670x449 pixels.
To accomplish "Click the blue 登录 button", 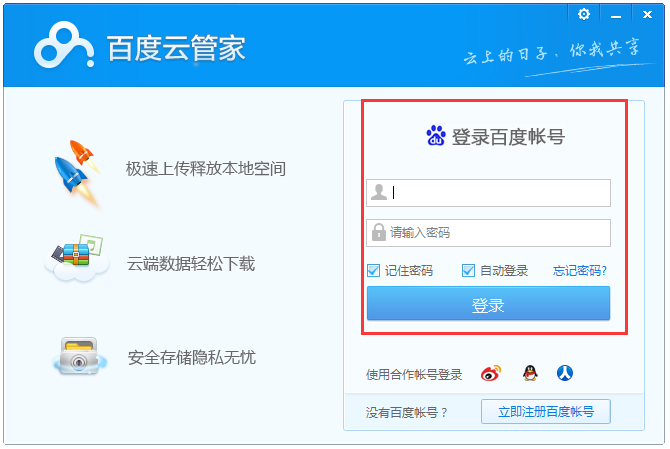I will [x=488, y=303].
